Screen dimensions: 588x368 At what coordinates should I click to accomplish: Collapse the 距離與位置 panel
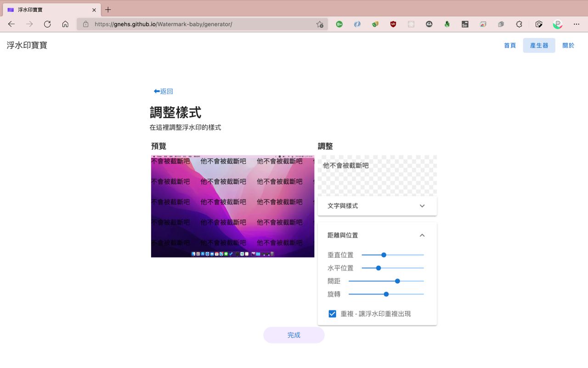pyautogui.click(x=377, y=235)
